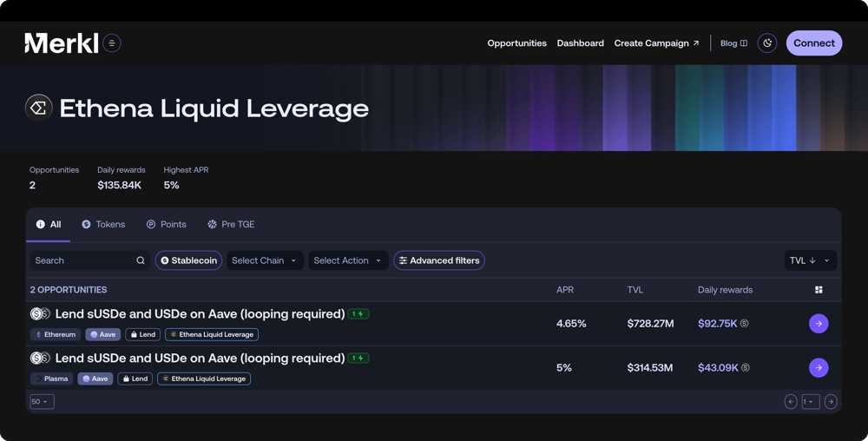This screenshot has width=868, height=441.
Task: Open the Blog link
Action: [734, 43]
